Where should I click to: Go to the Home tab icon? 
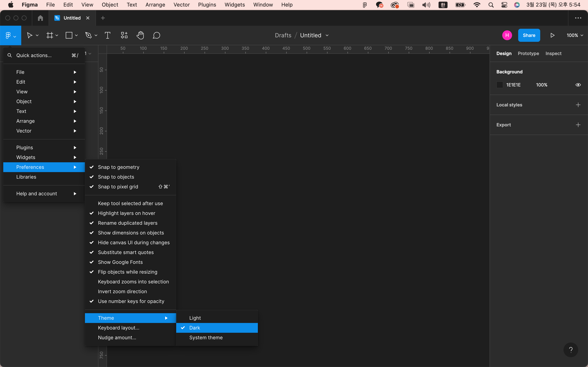click(40, 18)
